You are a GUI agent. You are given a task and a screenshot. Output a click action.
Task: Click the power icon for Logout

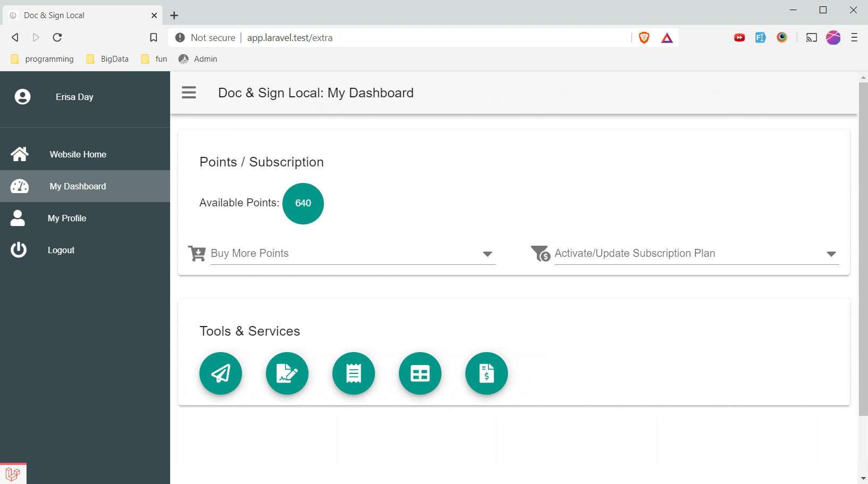19,250
